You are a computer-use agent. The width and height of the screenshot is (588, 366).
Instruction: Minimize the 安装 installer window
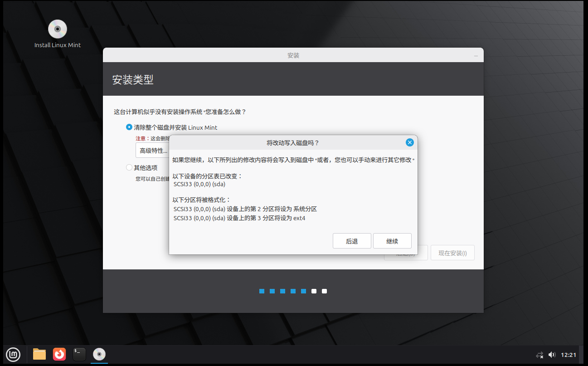coord(476,55)
